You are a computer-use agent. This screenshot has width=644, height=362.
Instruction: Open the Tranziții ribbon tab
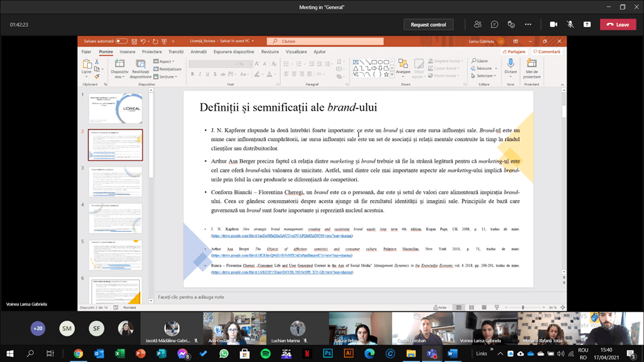pos(176,52)
